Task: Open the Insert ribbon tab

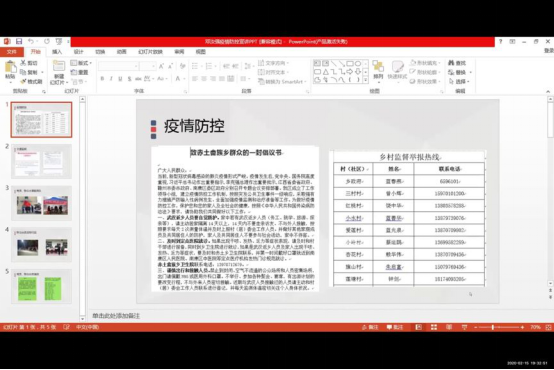Action: click(57, 52)
